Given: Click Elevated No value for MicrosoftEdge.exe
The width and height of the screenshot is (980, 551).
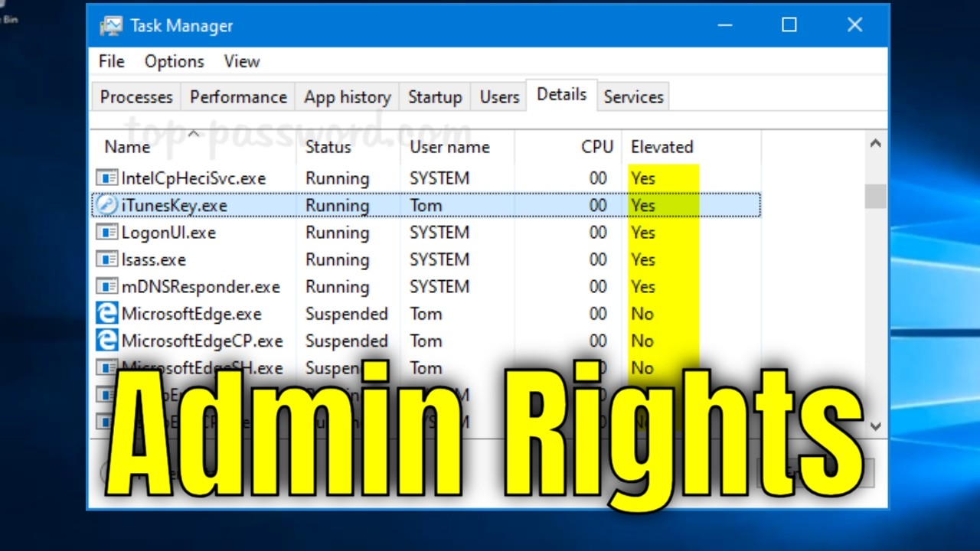Looking at the screenshot, I should pos(642,314).
